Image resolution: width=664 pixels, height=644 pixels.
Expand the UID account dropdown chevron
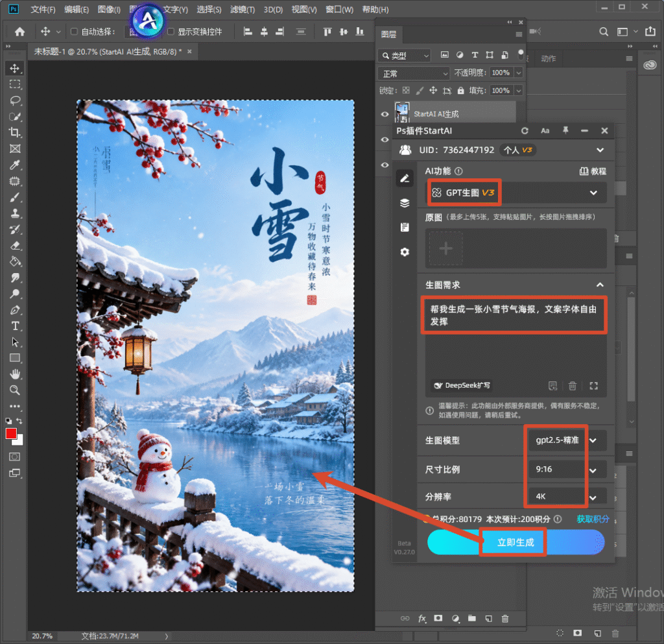600,150
